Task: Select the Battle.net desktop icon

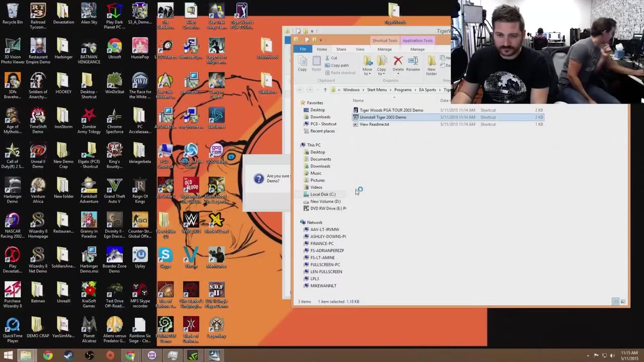Action: (216, 118)
